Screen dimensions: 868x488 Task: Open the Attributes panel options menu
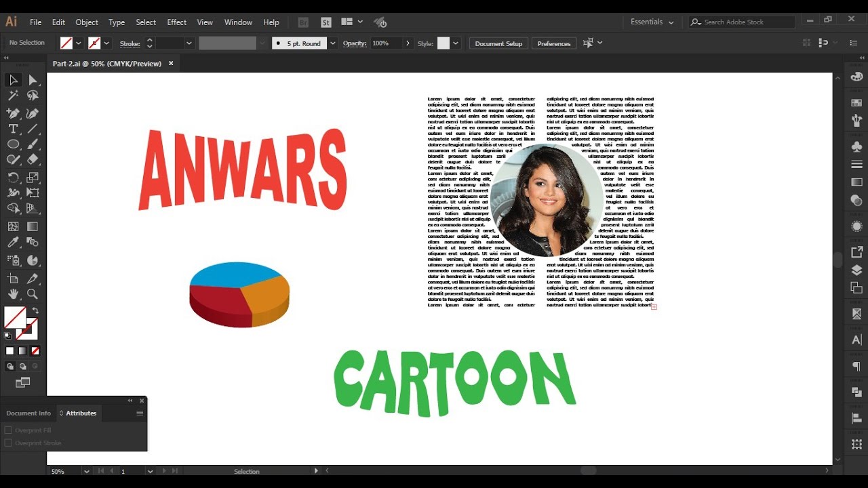[x=140, y=413]
